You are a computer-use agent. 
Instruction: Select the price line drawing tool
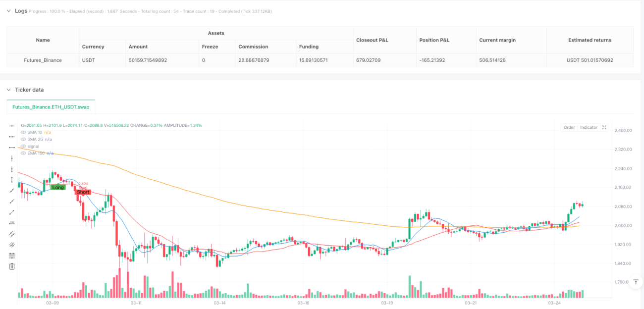tap(12, 223)
